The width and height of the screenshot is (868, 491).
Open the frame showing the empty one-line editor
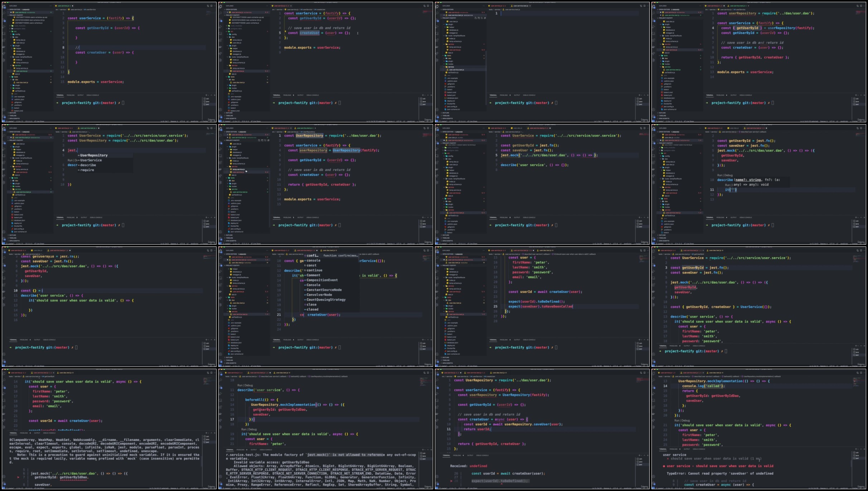(x=542, y=62)
